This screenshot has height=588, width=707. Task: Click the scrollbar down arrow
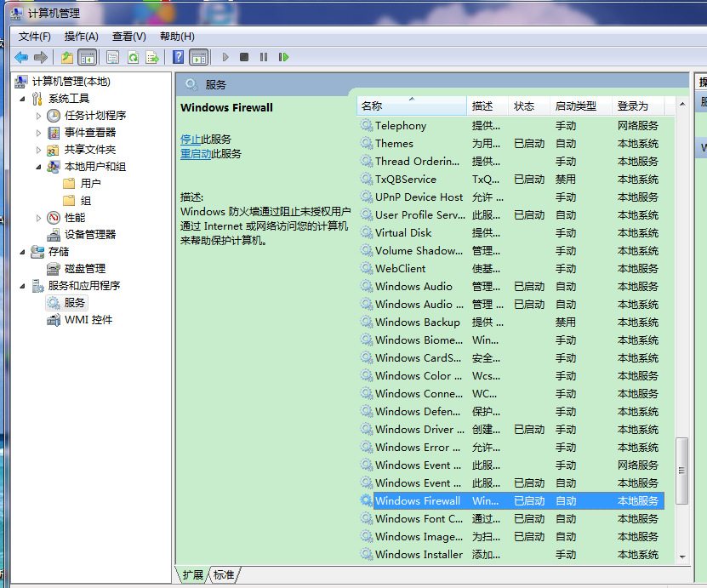(x=682, y=557)
